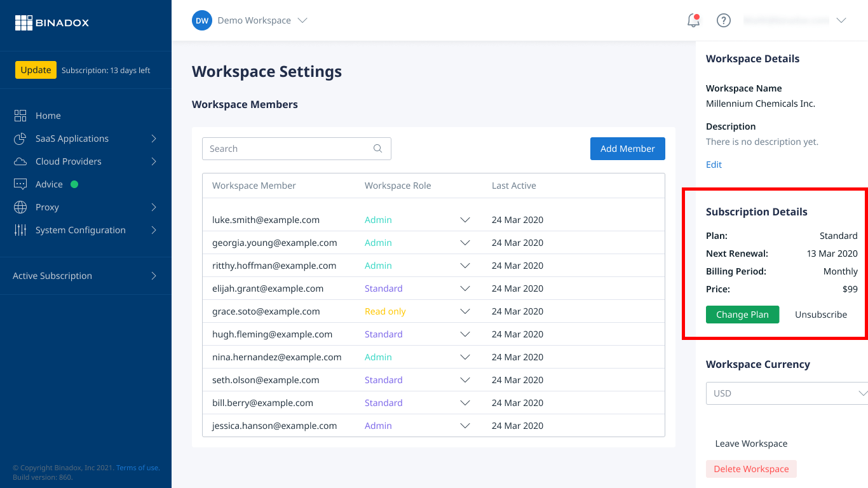Click luke.smith@example.com in the table
Image resolution: width=868 pixels, height=488 pixels.
266,220
